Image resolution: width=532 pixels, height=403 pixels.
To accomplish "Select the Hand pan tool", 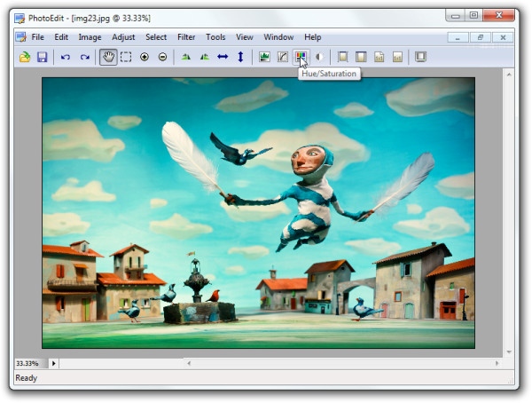I will click(108, 57).
